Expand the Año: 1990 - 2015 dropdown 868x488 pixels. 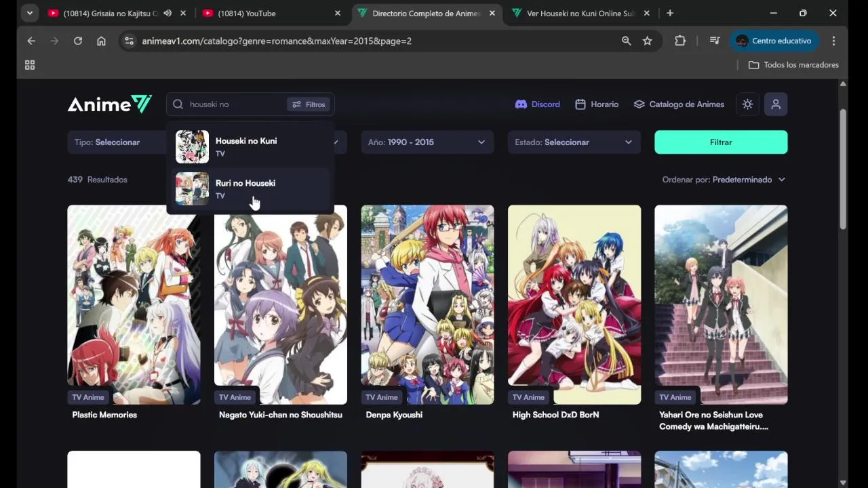[x=427, y=142]
